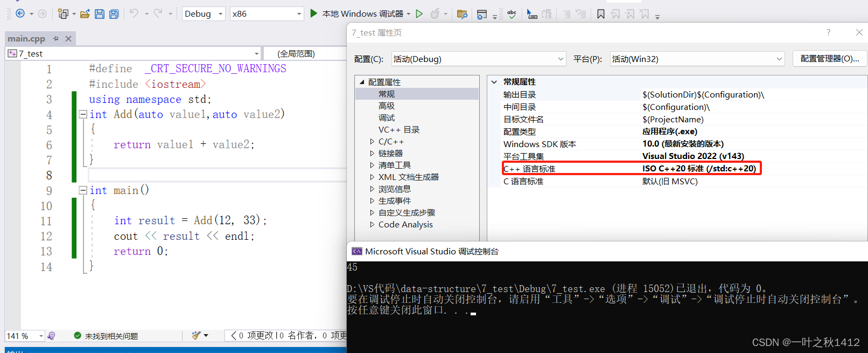
Task: Select 常规 in property tree
Action: coord(387,94)
